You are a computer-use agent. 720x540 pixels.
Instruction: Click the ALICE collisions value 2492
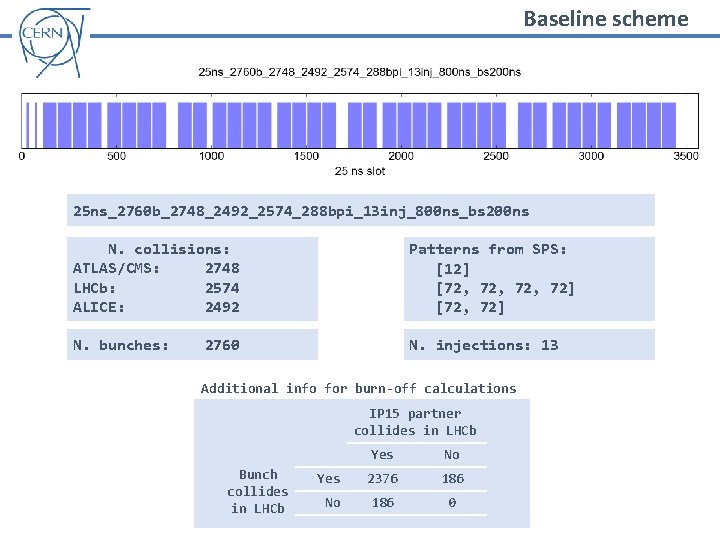(222, 307)
